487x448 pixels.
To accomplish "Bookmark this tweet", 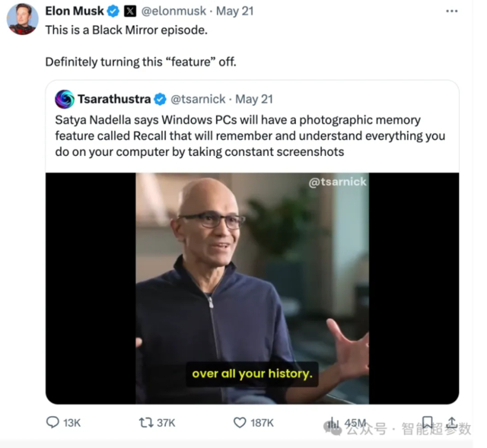I will (x=428, y=423).
